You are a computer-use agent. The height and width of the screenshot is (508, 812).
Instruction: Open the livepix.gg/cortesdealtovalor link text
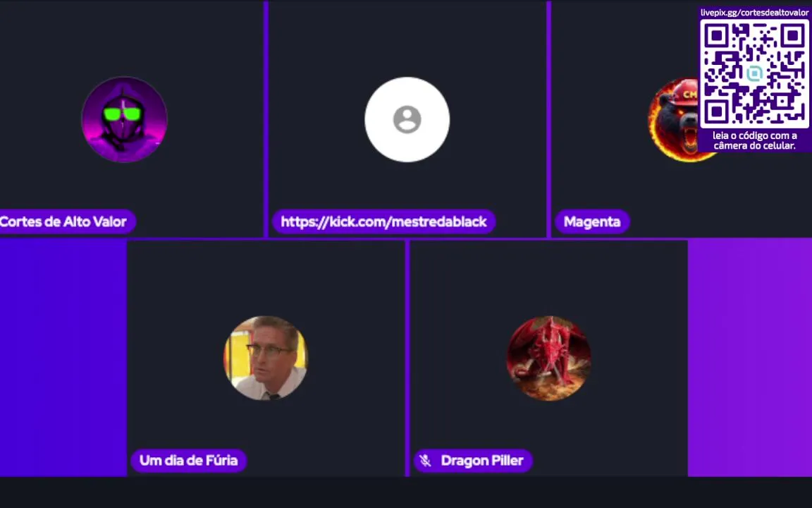tap(754, 13)
